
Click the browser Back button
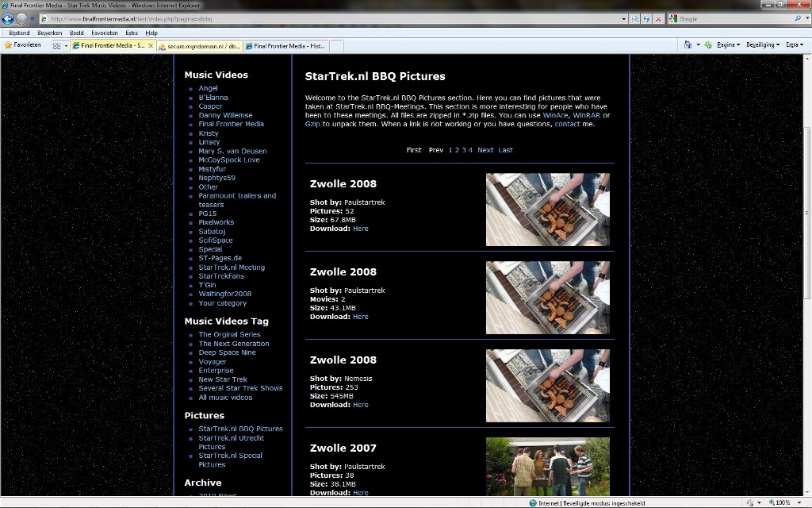coord(7,19)
